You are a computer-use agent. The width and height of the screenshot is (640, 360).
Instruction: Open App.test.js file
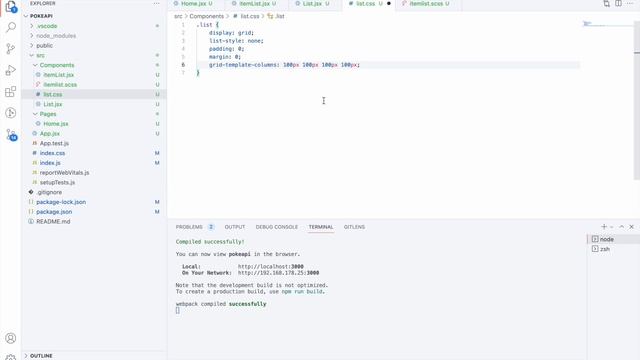click(54, 143)
